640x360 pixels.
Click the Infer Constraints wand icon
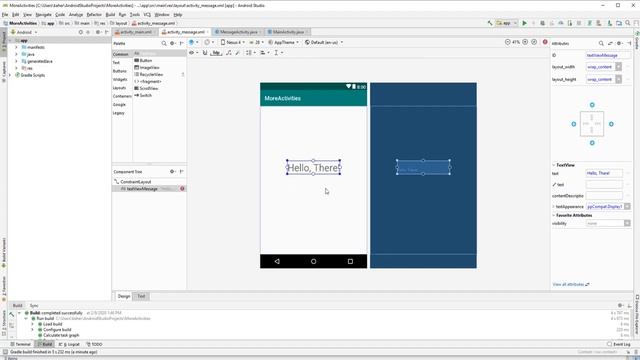pos(238,53)
